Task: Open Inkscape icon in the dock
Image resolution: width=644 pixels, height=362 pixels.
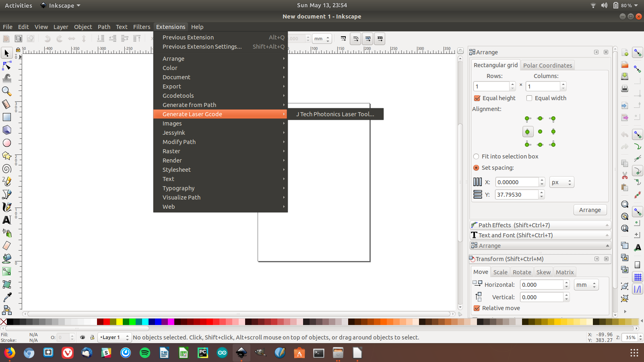Action: point(242,353)
